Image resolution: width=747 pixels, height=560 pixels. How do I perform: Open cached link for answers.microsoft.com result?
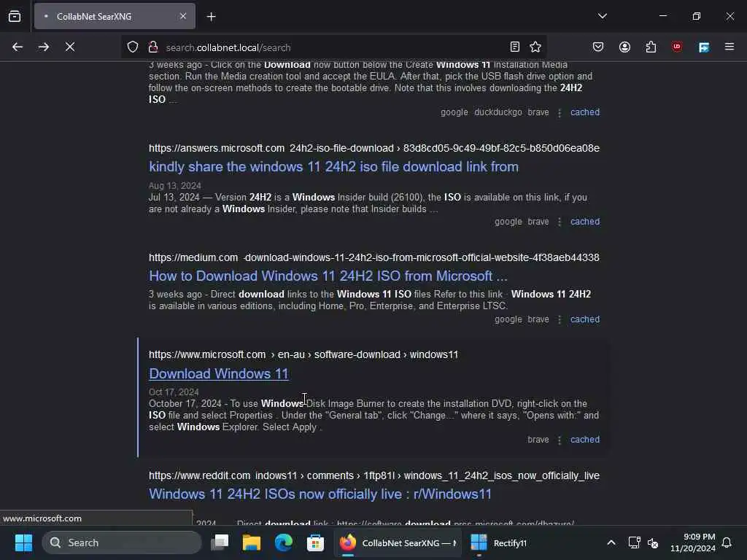[x=585, y=222]
